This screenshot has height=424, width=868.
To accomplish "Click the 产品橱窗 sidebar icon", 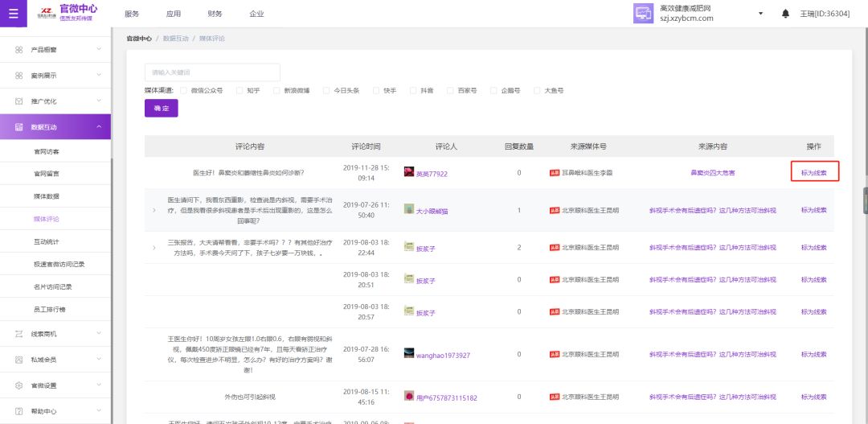I will [x=18, y=50].
